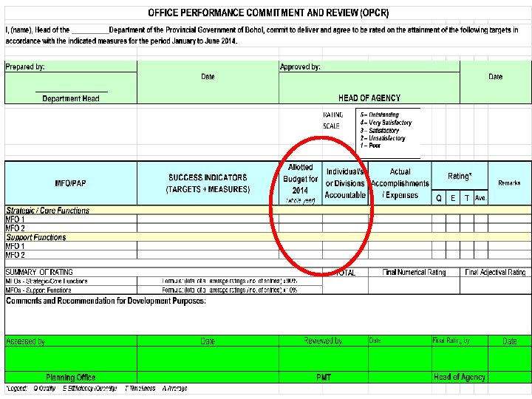This screenshot has width=532, height=399.
Task: Select the 'PMT' label
Action: coord(324,378)
